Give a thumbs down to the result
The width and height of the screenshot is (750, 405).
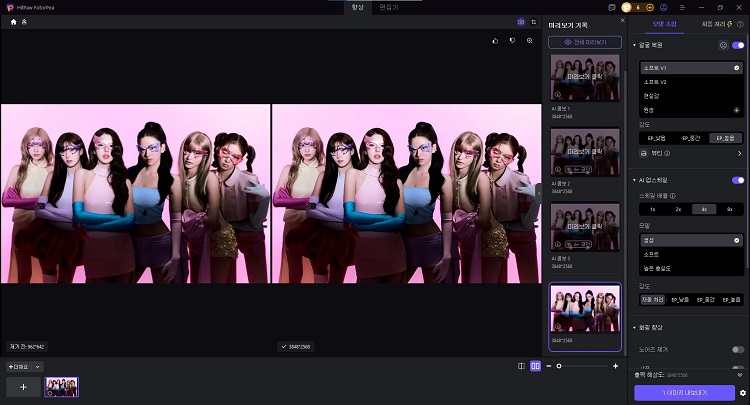[x=512, y=41]
